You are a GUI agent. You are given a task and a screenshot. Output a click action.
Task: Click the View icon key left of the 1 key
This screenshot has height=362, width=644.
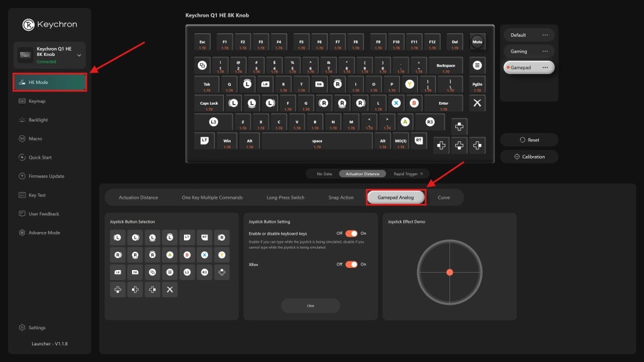click(x=202, y=65)
